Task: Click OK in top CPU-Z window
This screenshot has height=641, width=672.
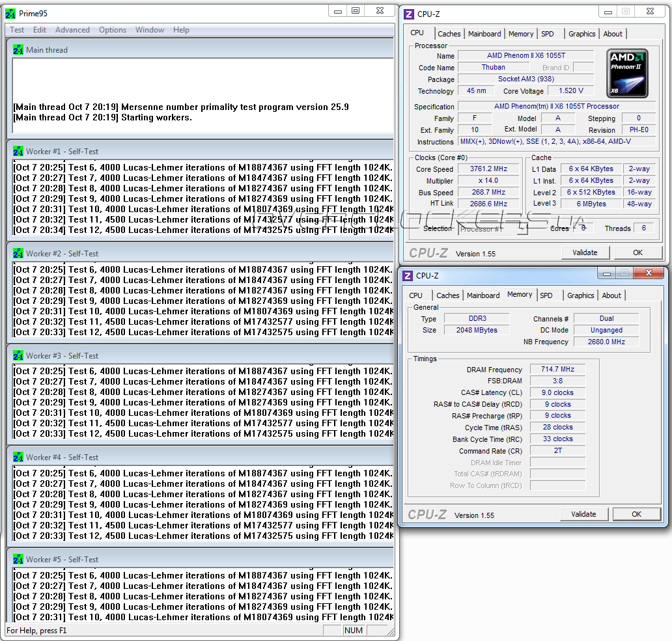Action: pos(637,252)
